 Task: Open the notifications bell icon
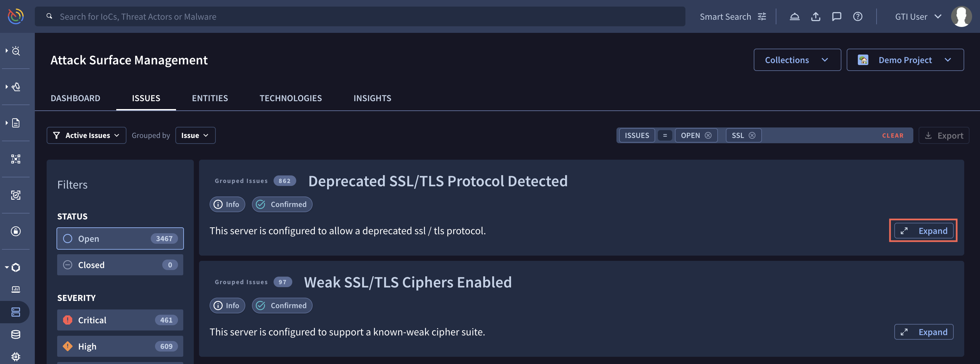794,17
